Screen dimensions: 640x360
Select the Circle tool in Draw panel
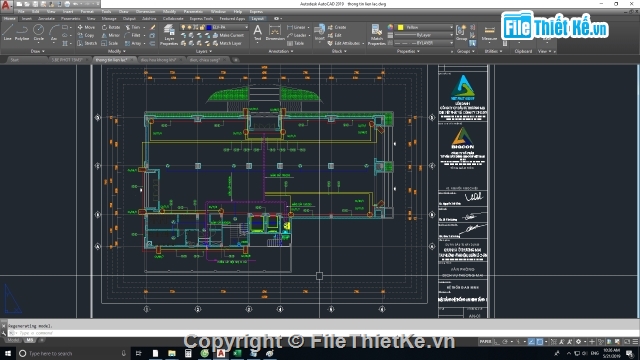click(x=38, y=32)
